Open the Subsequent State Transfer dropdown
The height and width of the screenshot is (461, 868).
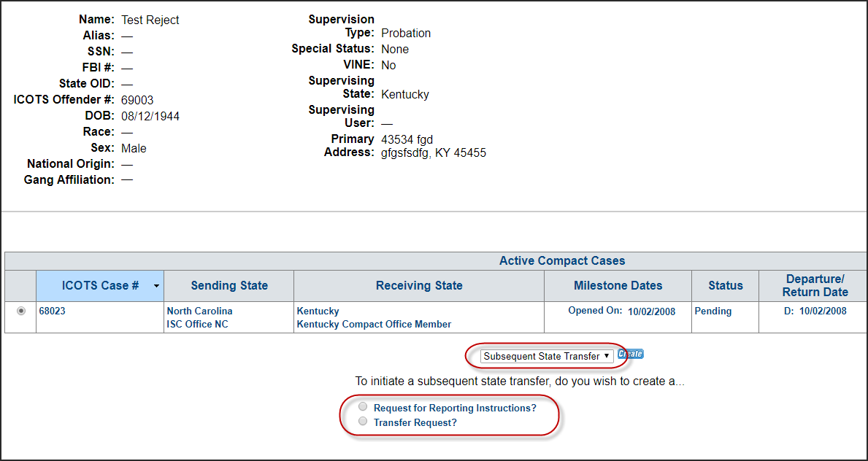coord(547,356)
